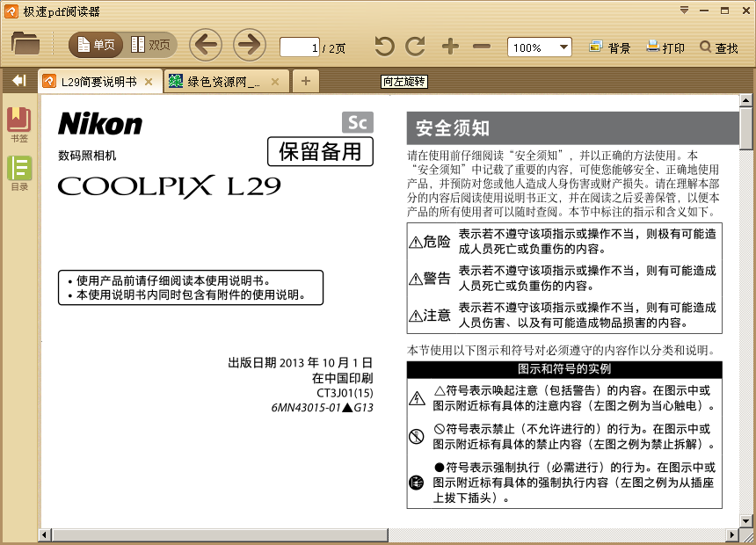Zoom in with the plus icon
The height and width of the screenshot is (545, 756).
point(450,45)
